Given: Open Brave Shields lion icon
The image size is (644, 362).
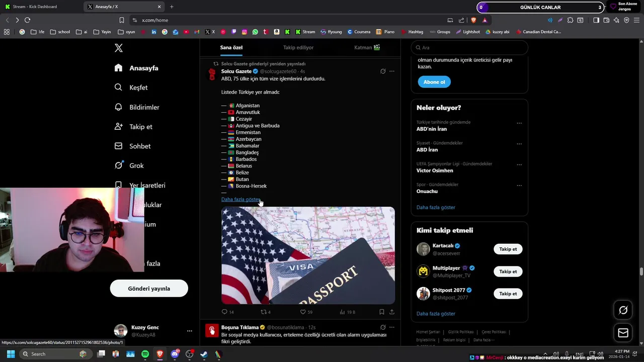Looking at the screenshot, I should pyautogui.click(x=473, y=20).
